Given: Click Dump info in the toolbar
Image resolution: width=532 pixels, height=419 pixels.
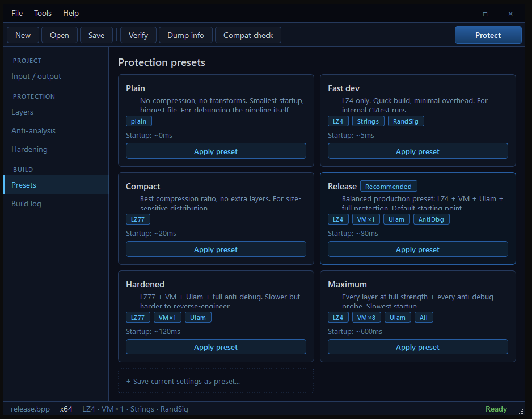Looking at the screenshot, I should 185,35.
